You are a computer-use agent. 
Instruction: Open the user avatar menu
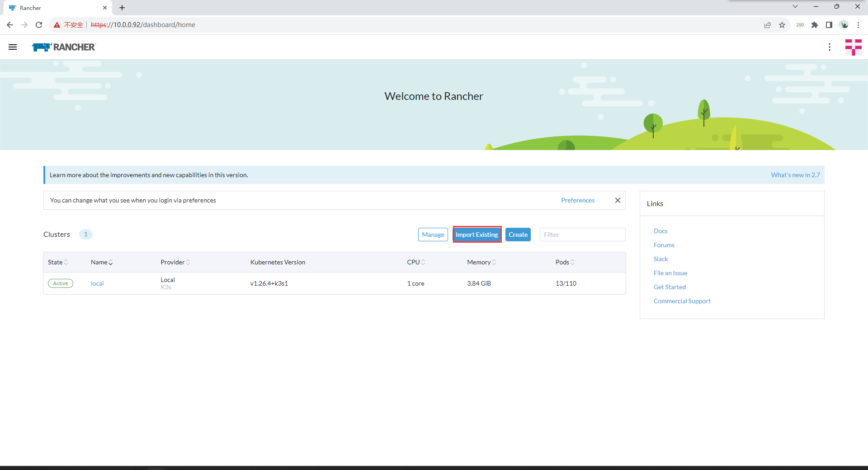[853, 47]
